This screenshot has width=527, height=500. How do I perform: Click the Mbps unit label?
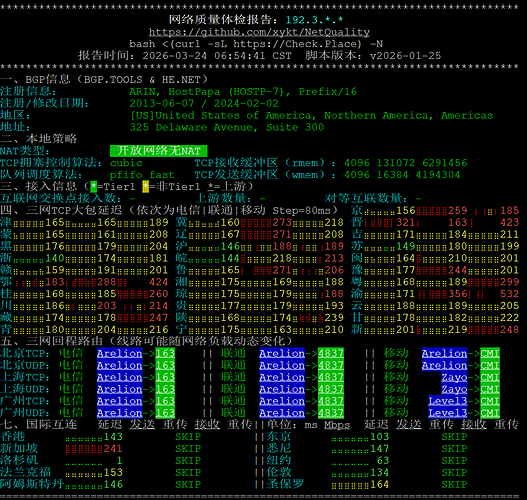[337, 425]
